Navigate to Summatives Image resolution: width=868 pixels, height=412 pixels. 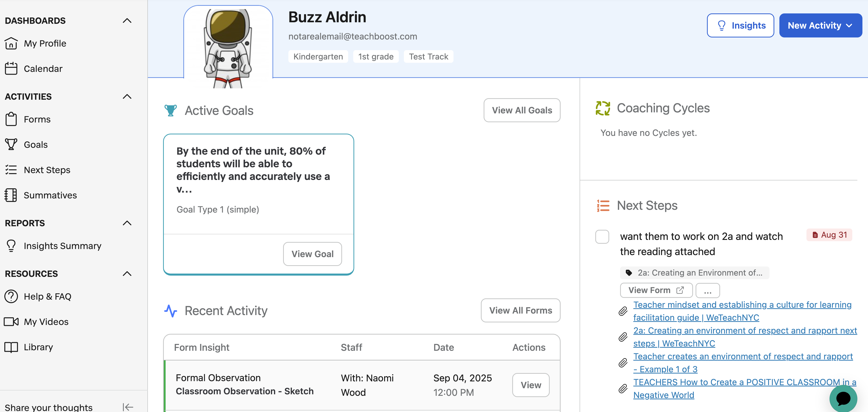[50, 195]
